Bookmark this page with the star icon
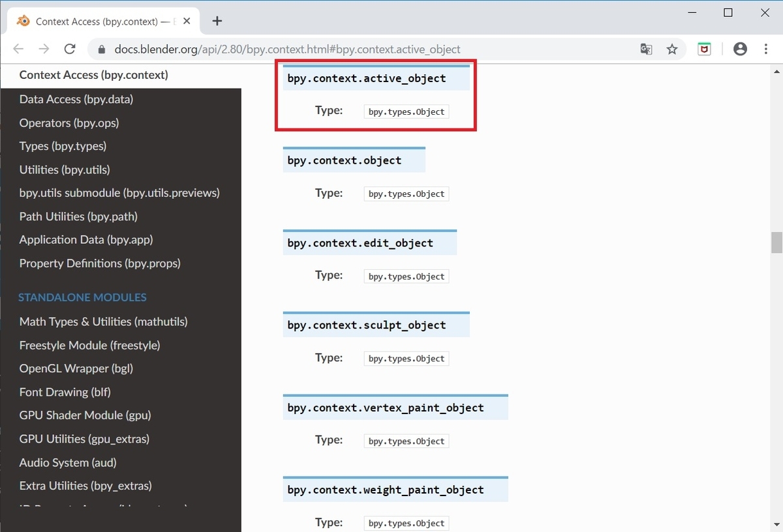Image resolution: width=783 pixels, height=532 pixels. tap(671, 49)
